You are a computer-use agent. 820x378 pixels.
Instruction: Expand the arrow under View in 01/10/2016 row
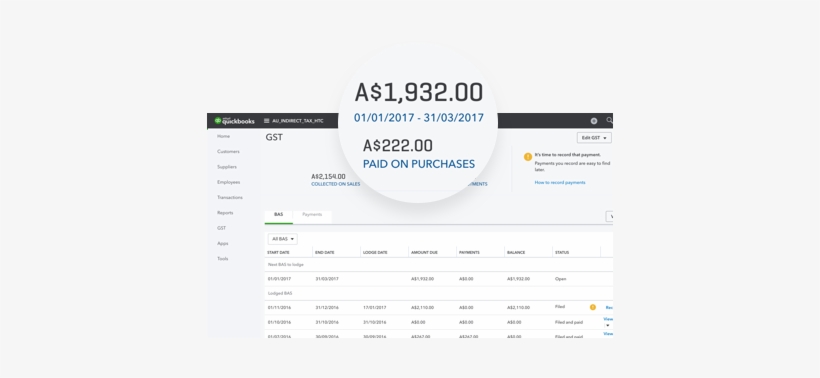click(x=608, y=325)
